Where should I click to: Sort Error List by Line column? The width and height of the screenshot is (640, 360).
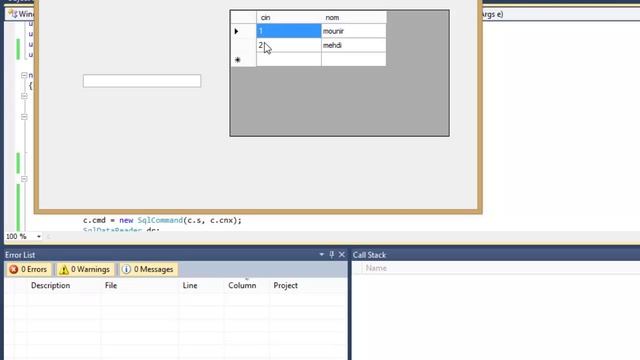point(202,286)
